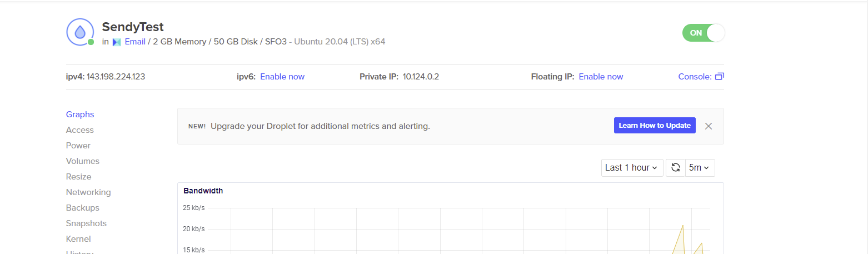Image resolution: width=868 pixels, height=254 pixels.
Task: Refresh the graphs with the reload icon
Action: (676, 168)
